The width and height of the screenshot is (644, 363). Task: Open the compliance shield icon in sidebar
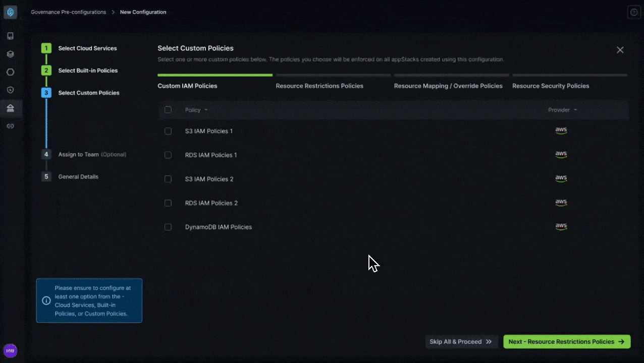[10, 90]
